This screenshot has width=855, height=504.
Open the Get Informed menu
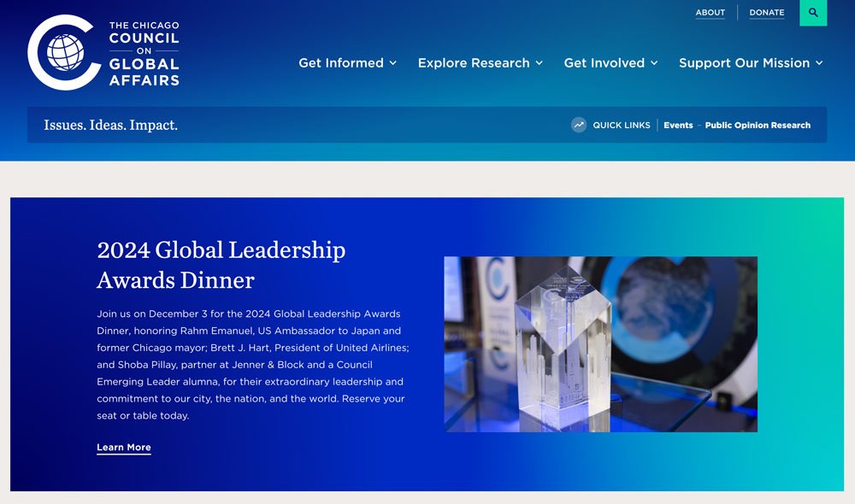click(341, 63)
